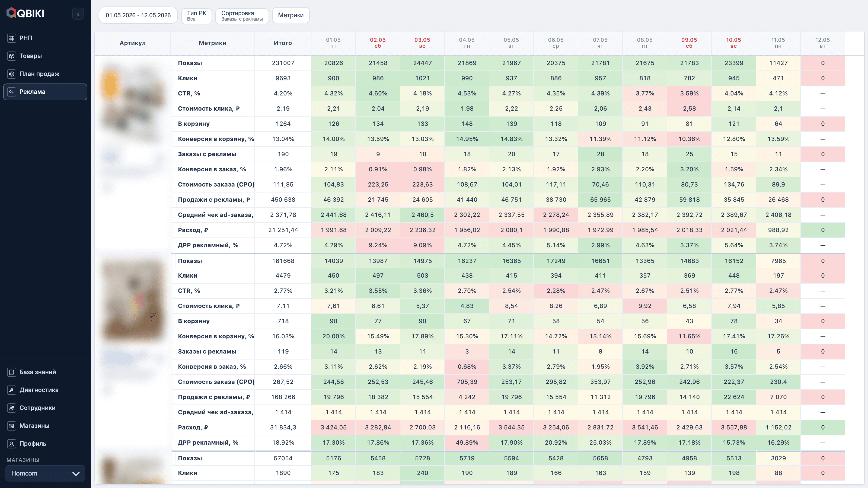Launch Диагностика wrench icon
868x488 pixels.
12,390
